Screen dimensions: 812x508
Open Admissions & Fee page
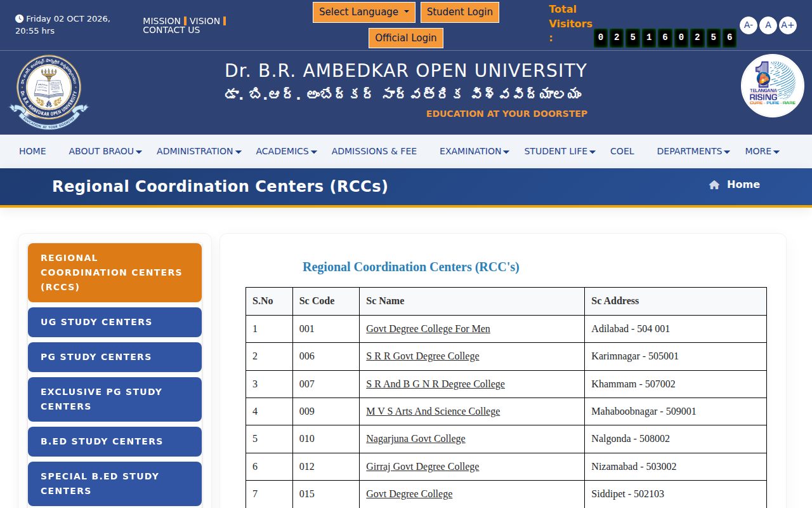tap(374, 151)
